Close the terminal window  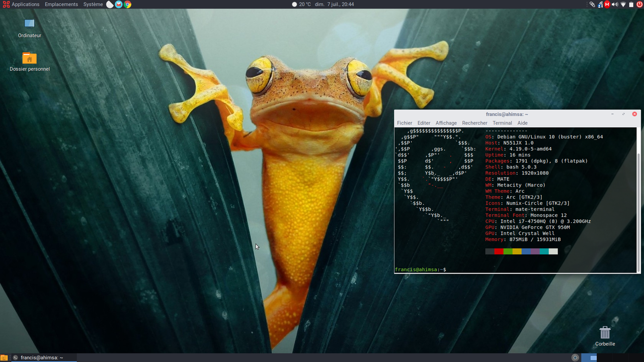(x=634, y=114)
